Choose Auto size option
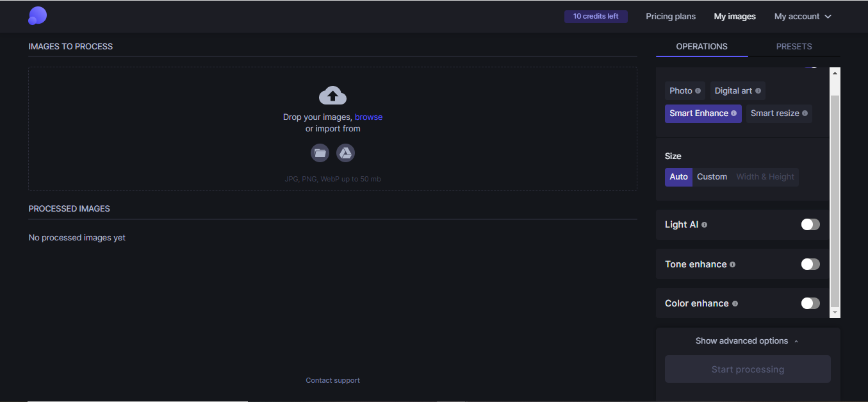868x402 pixels. 678,177
